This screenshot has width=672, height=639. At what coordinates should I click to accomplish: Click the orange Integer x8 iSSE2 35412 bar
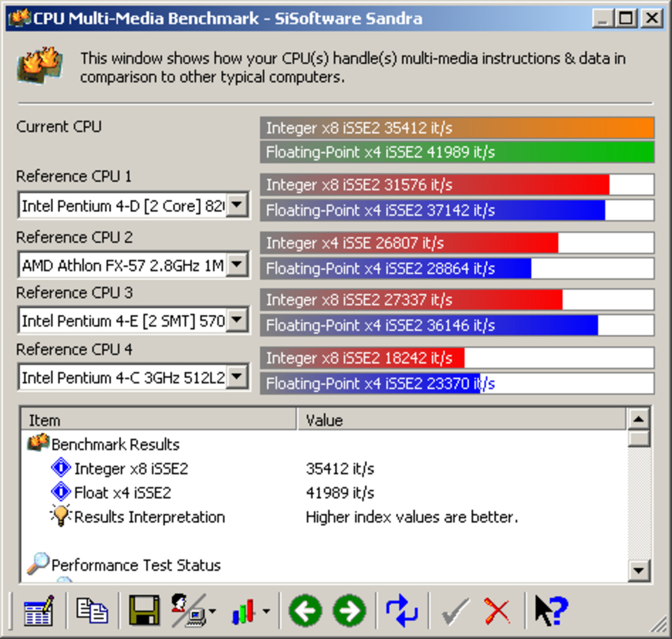pos(457,127)
